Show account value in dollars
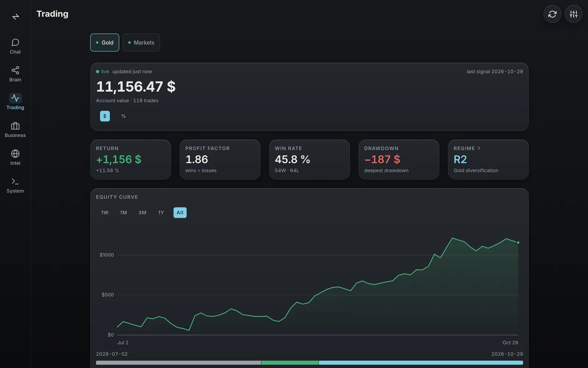The height and width of the screenshot is (368, 588). 105,116
